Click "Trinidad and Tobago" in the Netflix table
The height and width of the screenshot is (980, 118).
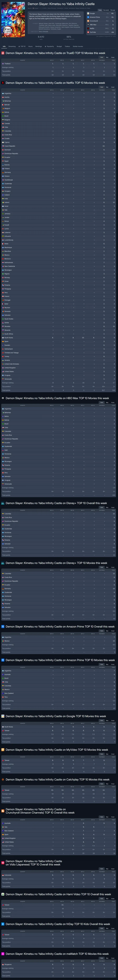coord(11,353)
